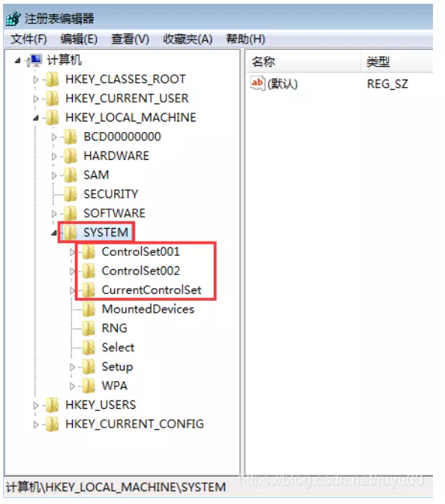Select the HKEY_CURRENT_CONFIG key label

[135, 424]
